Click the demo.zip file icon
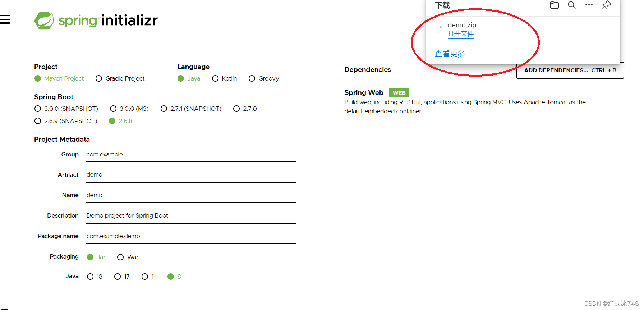644x310 pixels. point(439,29)
